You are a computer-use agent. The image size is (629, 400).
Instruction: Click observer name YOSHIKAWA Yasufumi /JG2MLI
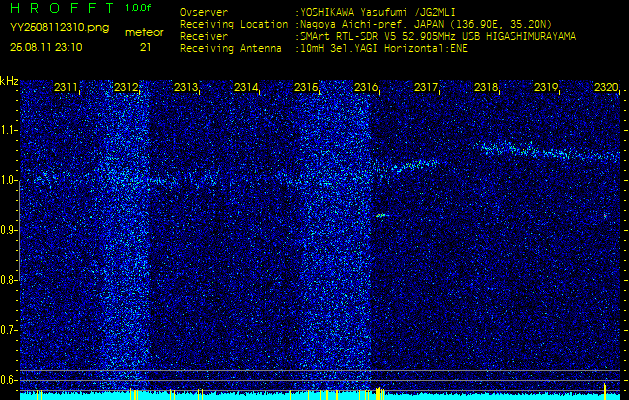[378, 13]
